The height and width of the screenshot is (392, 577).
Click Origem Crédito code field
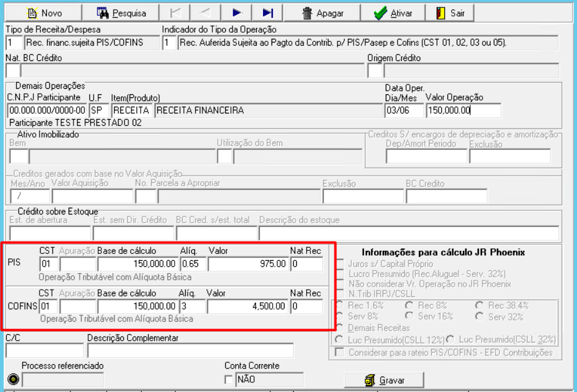[x=375, y=70]
